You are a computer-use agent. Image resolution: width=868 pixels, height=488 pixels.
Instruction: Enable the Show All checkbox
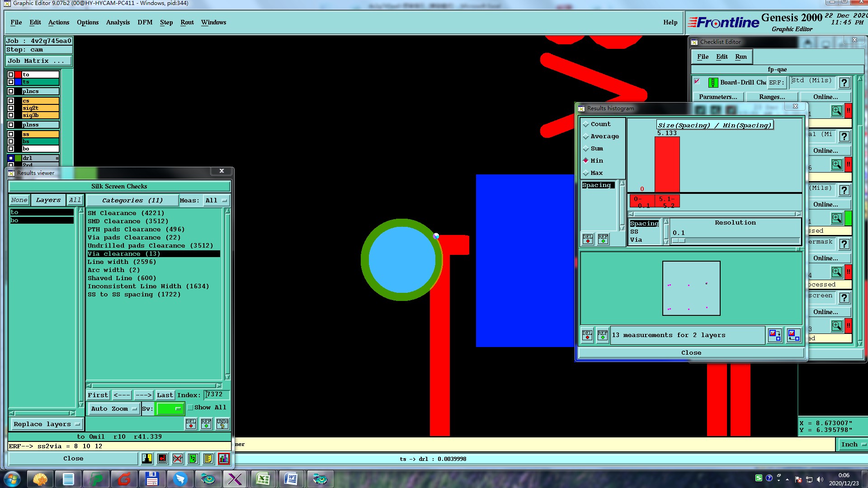pos(190,408)
